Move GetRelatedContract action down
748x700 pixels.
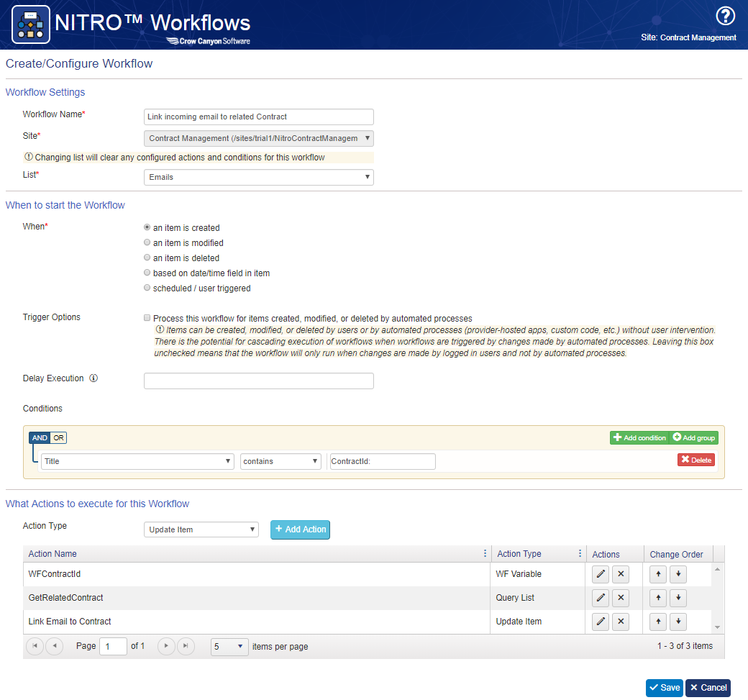678,597
